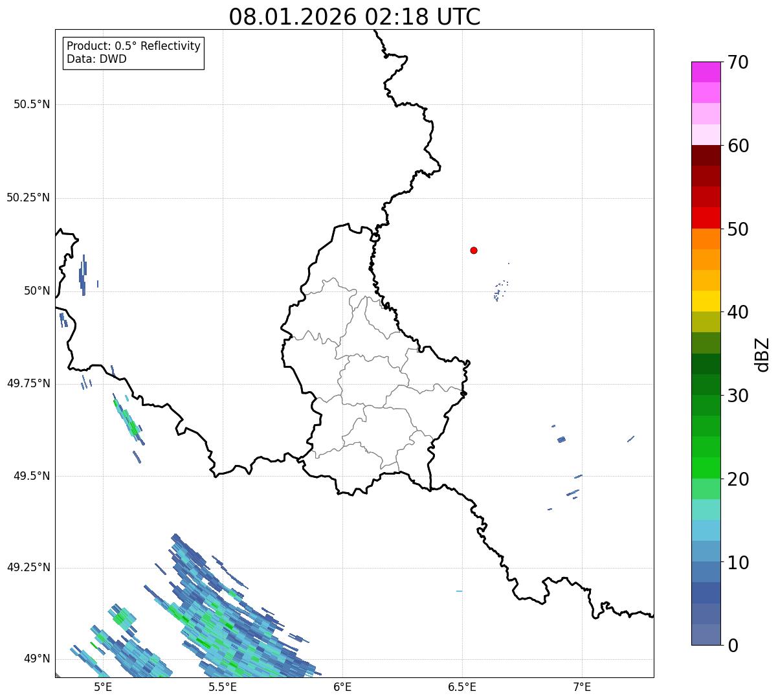Click the bottom colorbar segment just above 0
The width and height of the screenshot is (778, 700).
click(706, 635)
